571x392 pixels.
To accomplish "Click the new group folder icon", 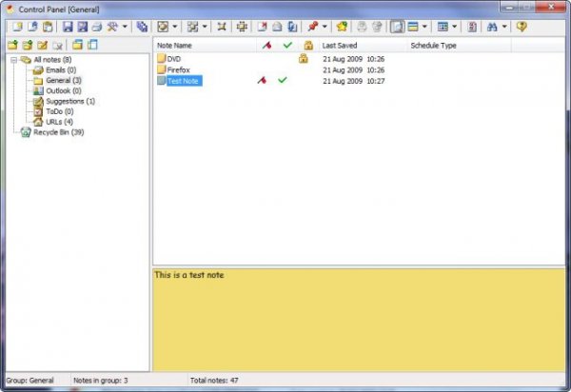I will [x=12, y=45].
